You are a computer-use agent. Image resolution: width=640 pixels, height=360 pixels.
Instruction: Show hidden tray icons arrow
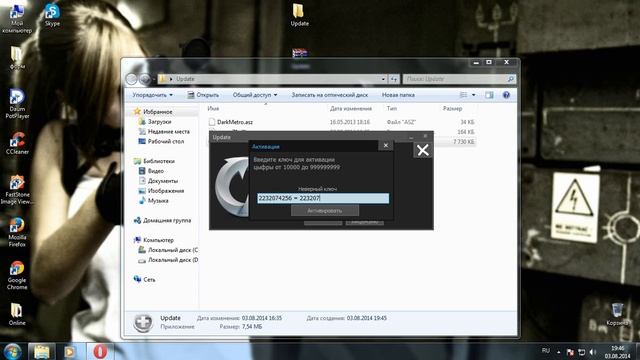coord(558,352)
